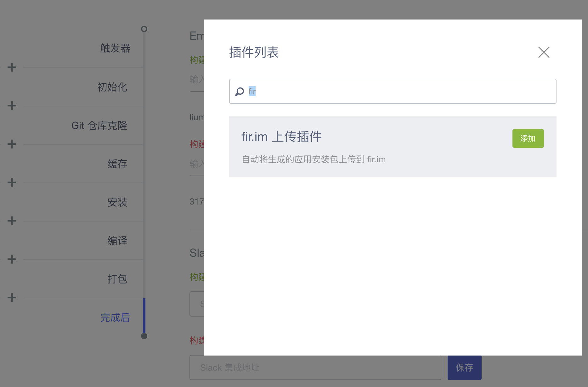Viewport: 588px width, 387px height.
Task: Add step with plus below 触发器
Action: [x=12, y=67]
